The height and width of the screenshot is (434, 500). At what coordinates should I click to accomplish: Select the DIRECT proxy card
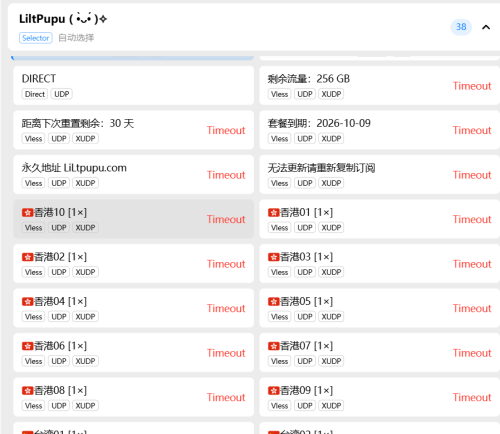(x=133, y=86)
